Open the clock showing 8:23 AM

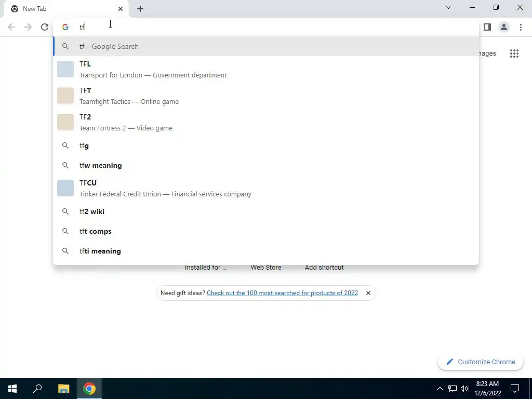click(488, 389)
